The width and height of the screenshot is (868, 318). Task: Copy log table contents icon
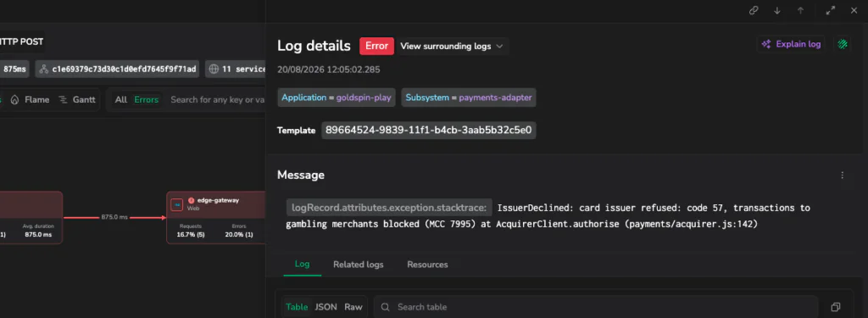(x=836, y=307)
